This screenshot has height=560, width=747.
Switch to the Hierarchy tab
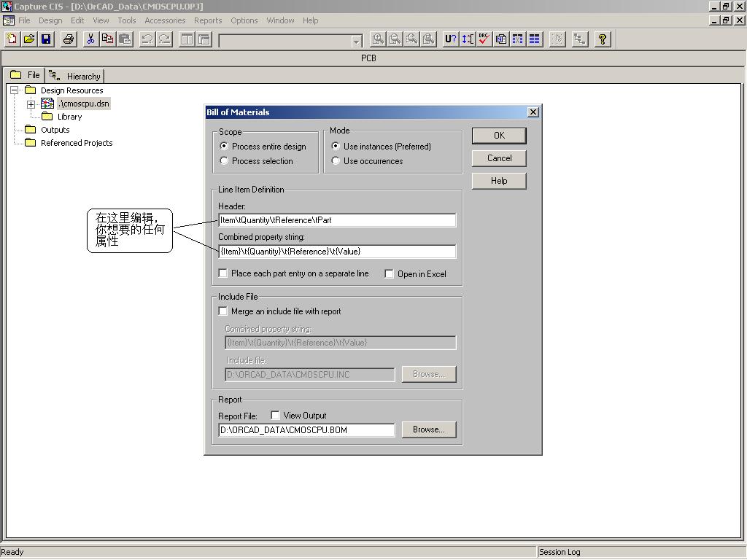coord(75,76)
